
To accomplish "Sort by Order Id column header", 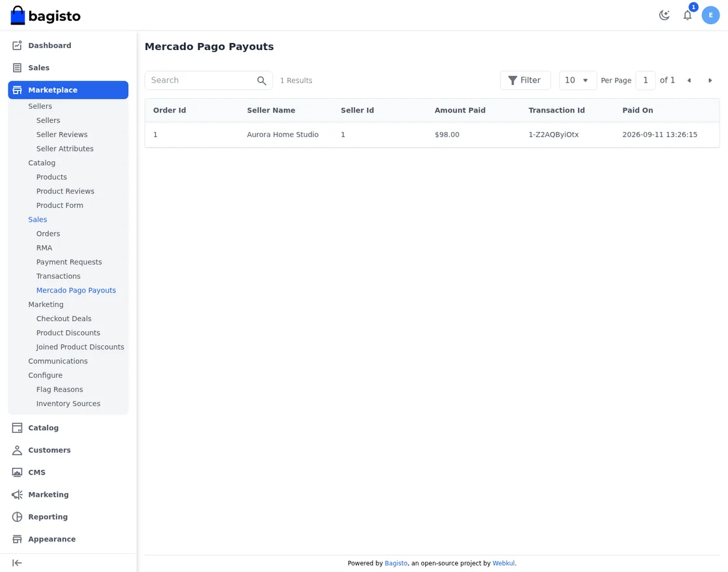I will pos(170,110).
